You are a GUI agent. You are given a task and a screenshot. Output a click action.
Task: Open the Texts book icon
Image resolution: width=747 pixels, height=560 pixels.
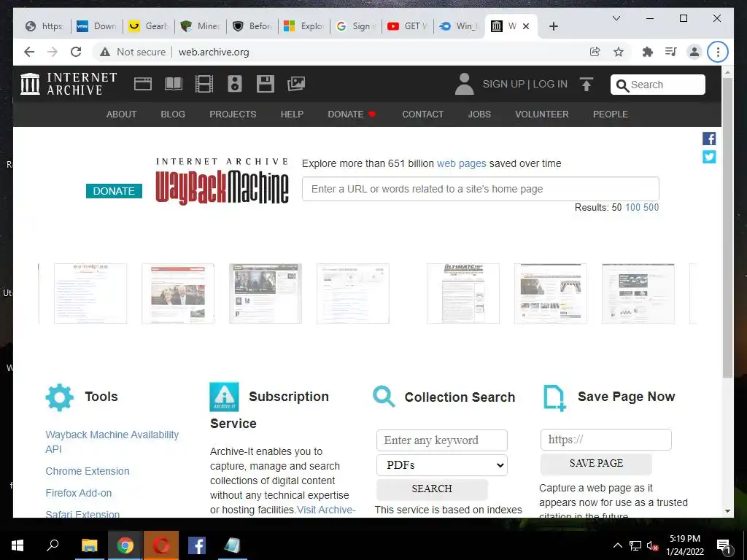pos(174,84)
